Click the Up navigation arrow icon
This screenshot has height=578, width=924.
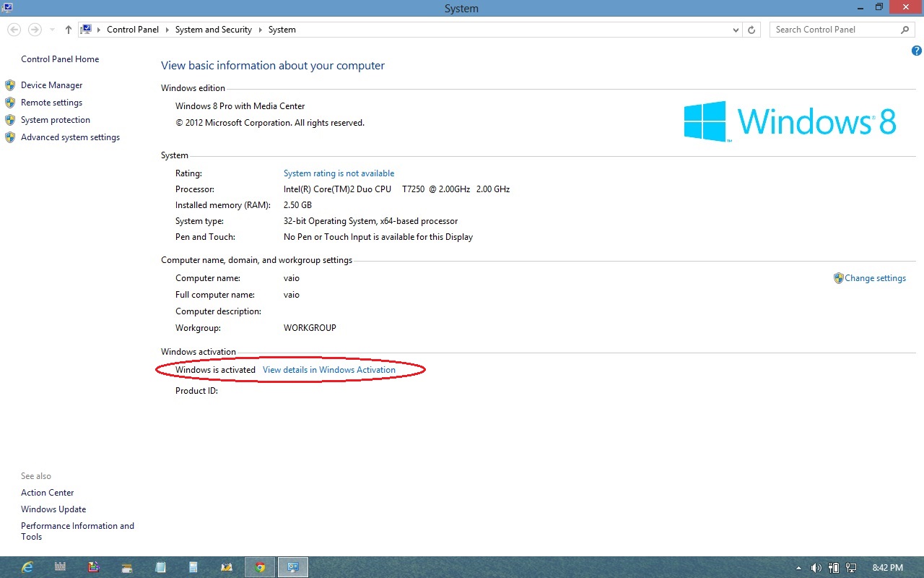click(x=68, y=30)
